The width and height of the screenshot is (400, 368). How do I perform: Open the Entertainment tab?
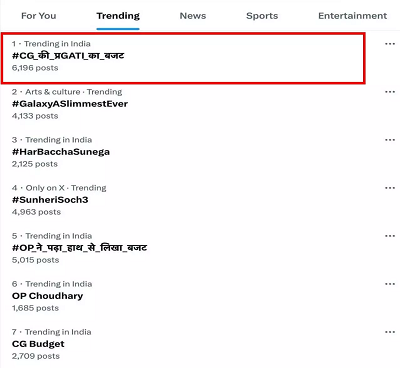[353, 16]
